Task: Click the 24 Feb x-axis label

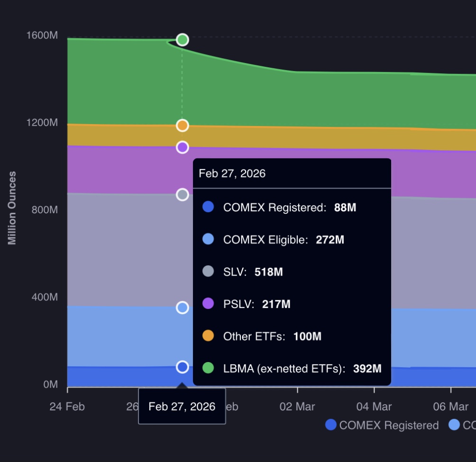Action: pyautogui.click(x=67, y=407)
